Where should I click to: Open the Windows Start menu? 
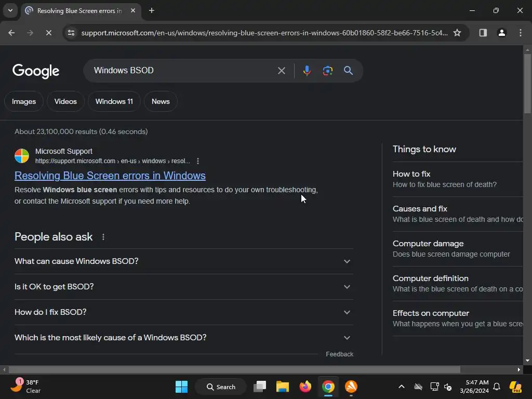coord(181,387)
